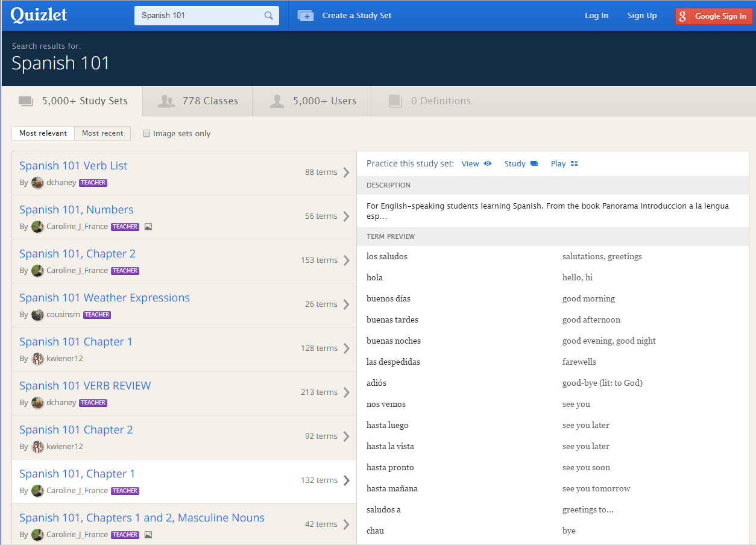Click dchaney's avatar on Spanish 101 Verb List
The width and height of the screenshot is (756, 545).
tap(37, 183)
